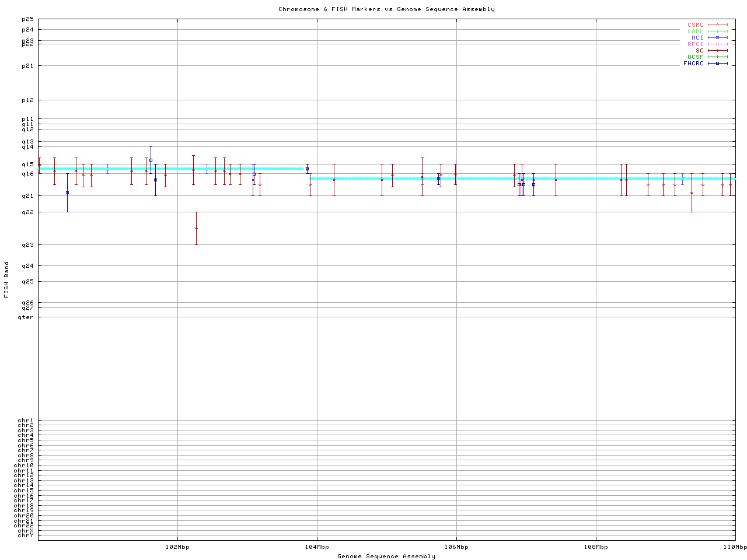747x560 pixels.
Task: Click the SC legend diamond marker sample
Action: (x=718, y=51)
